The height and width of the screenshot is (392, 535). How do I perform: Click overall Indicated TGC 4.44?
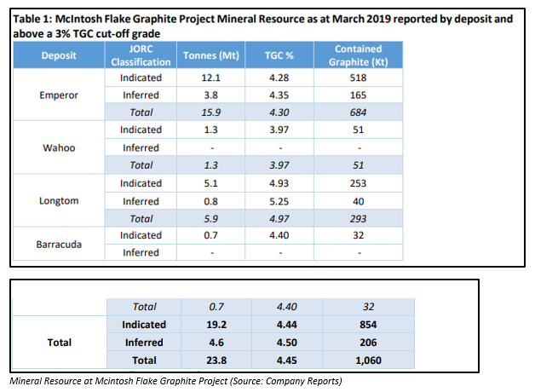click(x=286, y=325)
